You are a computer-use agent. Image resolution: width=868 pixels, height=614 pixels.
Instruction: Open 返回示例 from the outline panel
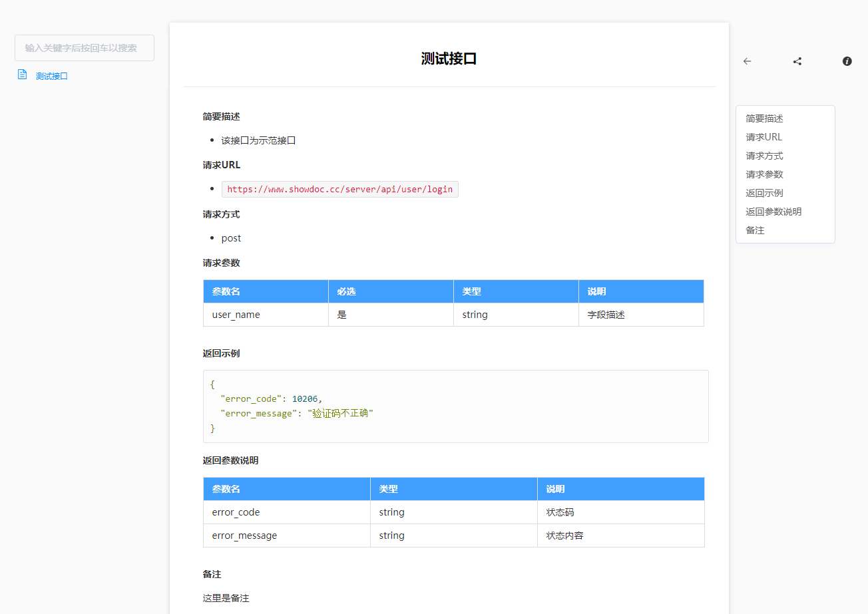click(763, 192)
